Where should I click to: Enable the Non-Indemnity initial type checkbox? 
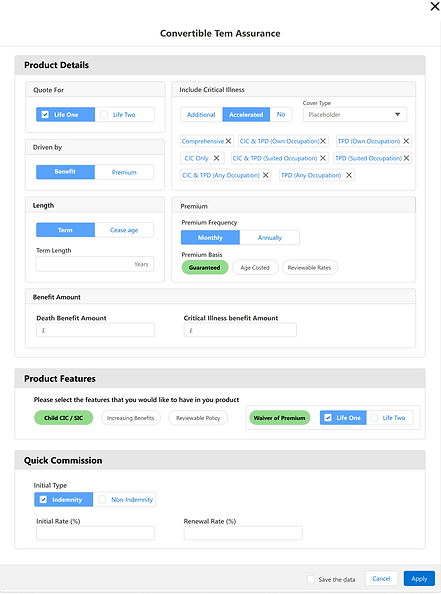102,499
